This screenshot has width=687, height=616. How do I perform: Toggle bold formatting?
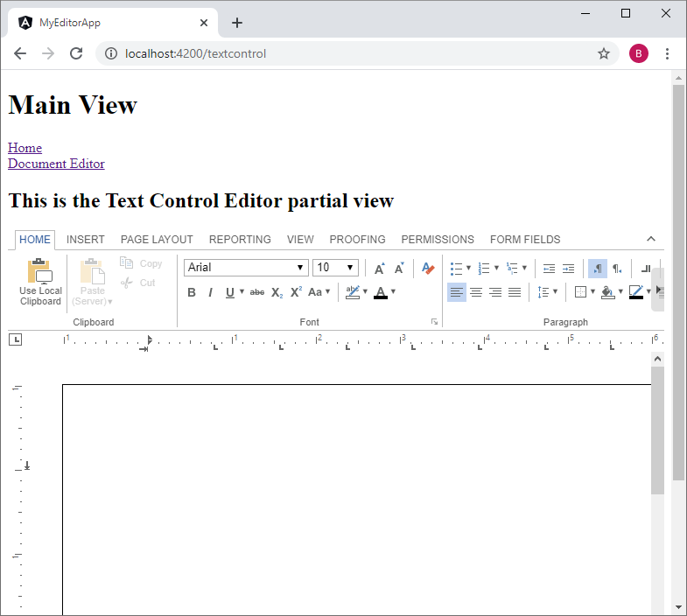click(x=192, y=292)
